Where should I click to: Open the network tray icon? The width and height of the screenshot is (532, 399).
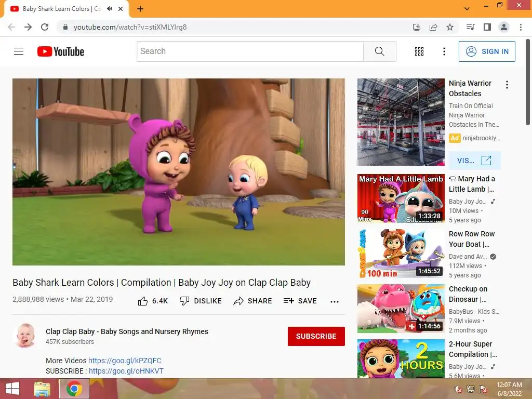tap(471, 389)
